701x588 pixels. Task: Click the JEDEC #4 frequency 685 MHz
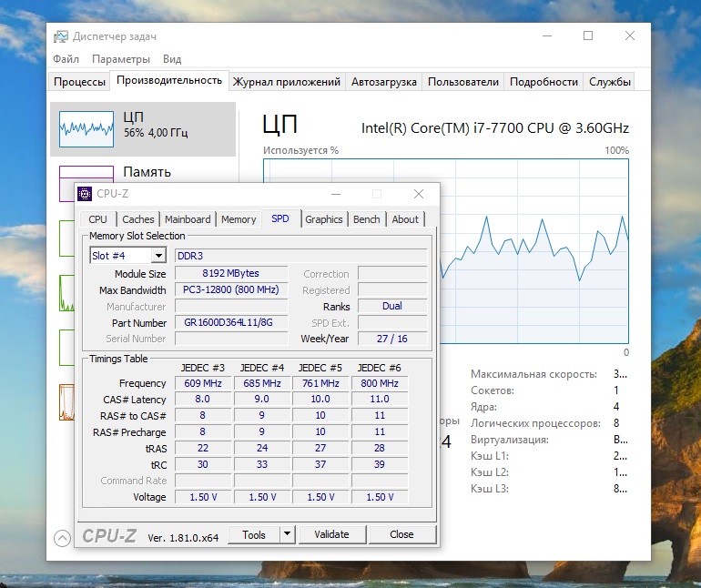(x=262, y=383)
